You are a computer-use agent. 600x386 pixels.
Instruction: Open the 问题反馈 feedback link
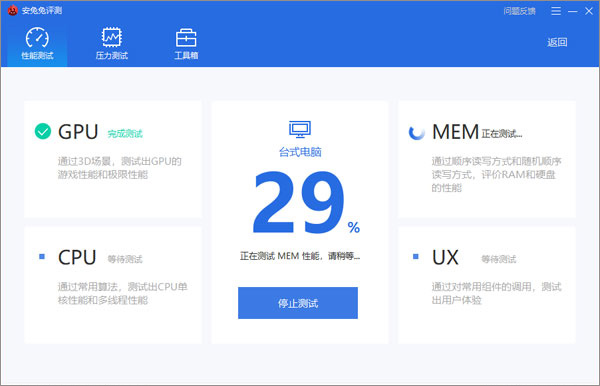pyautogui.click(x=519, y=11)
